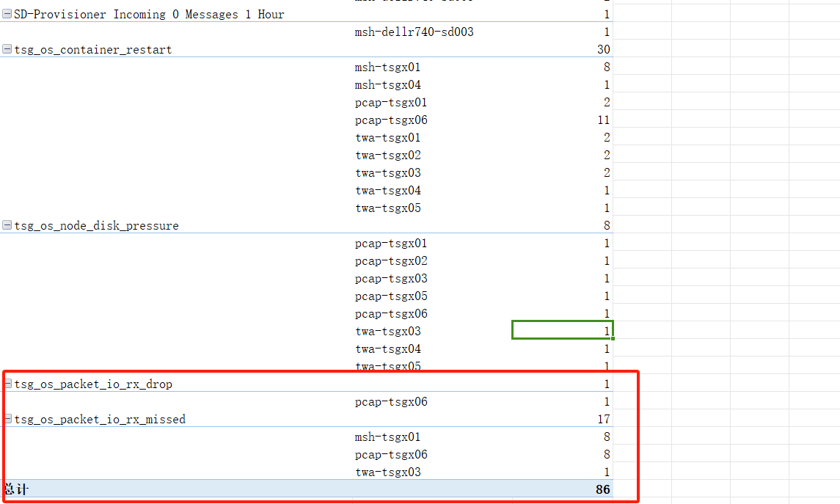Select the msh-tsgx04 cell
The image size is (840, 504).
[x=387, y=85]
